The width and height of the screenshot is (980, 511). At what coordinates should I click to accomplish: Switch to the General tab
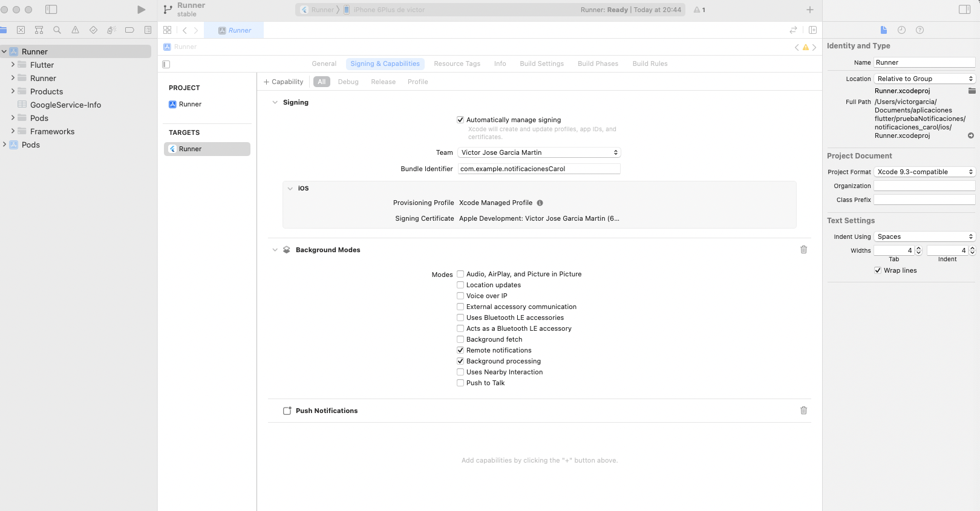pos(324,63)
